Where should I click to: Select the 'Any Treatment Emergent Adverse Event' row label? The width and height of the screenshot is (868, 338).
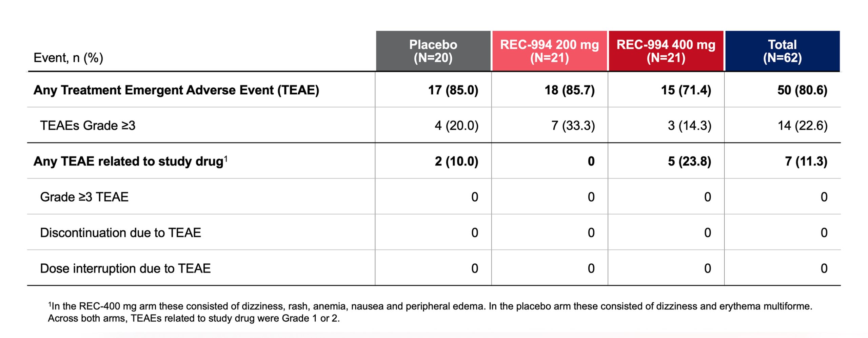tap(176, 90)
